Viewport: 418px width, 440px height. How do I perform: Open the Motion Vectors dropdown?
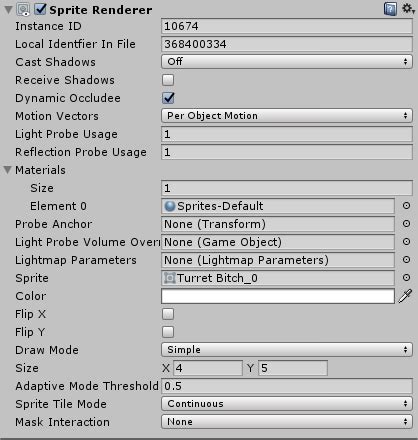(x=287, y=116)
